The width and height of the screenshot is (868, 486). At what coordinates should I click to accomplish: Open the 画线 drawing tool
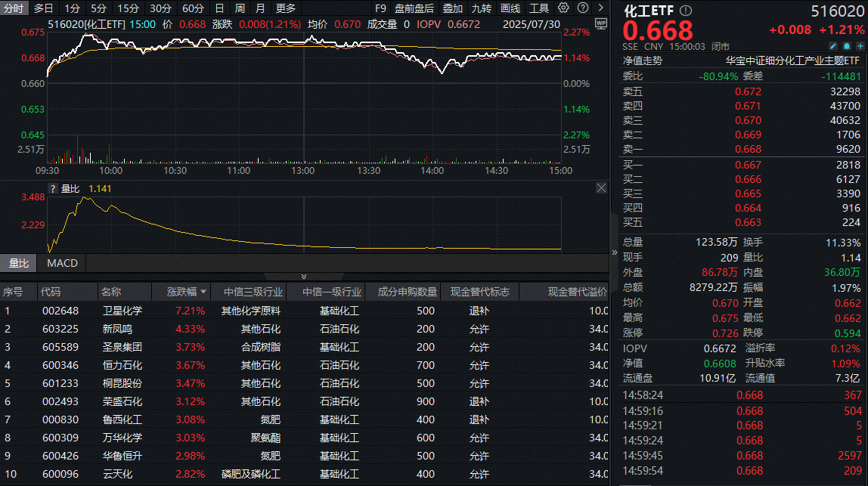[x=510, y=8]
